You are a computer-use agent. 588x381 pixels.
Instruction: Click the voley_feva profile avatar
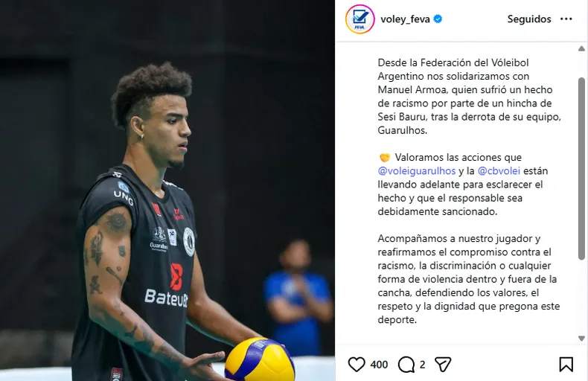click(x=360, y=19)
